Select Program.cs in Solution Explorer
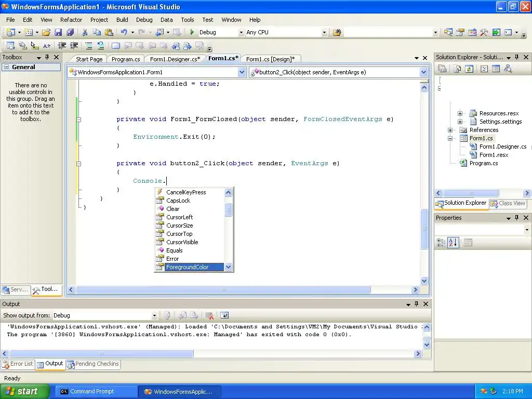532x399 pixels. [x=484, y=163]
